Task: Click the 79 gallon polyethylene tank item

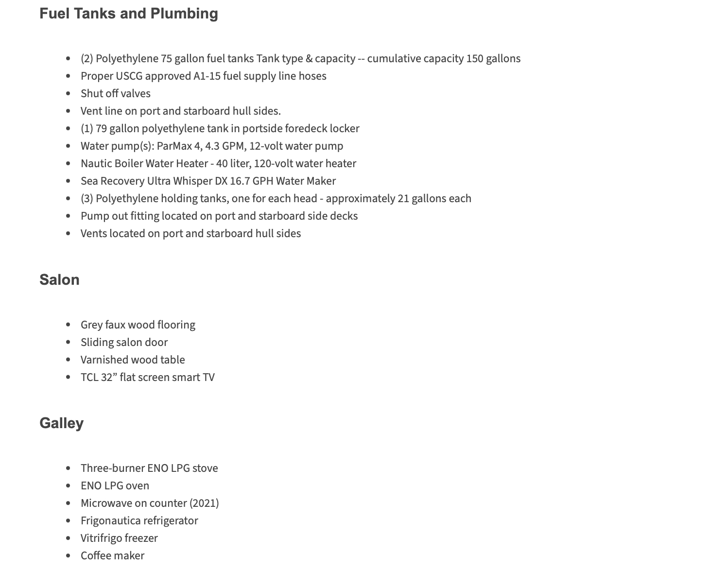Action: [x=220, y=129]
